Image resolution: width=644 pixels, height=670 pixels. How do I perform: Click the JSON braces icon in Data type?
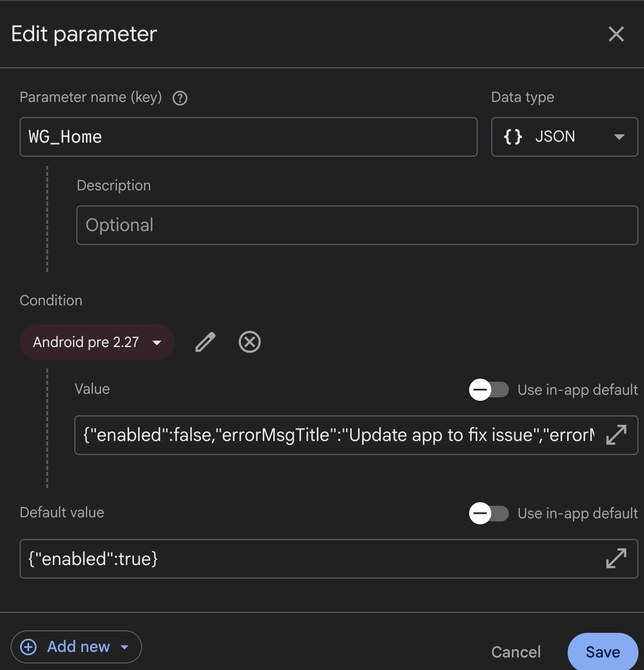[x=512, y=137]
